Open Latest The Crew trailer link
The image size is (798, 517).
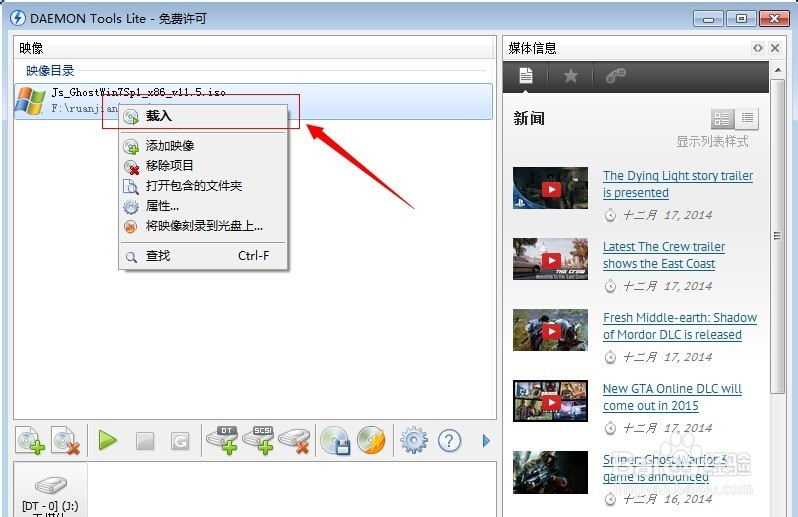(664, 255)
